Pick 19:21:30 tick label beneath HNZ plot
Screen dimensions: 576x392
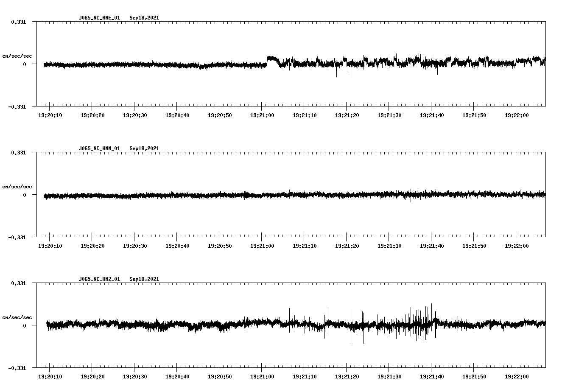[389, 377]
